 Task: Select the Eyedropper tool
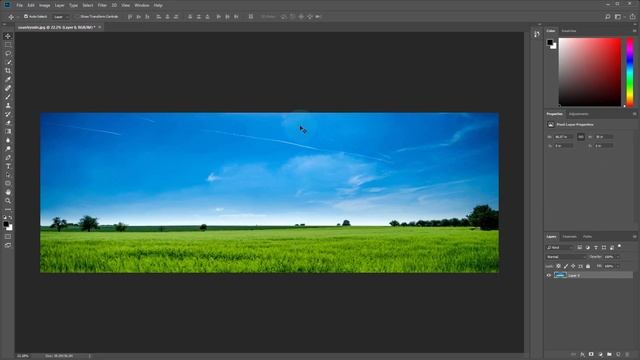tap(8, 79)
